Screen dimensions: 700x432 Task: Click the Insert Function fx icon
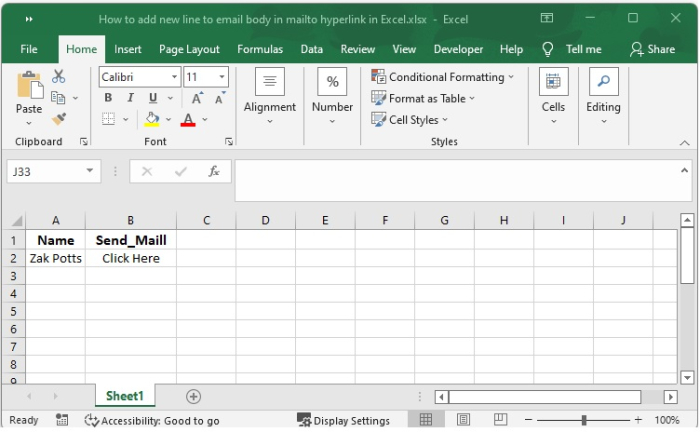(x=213, y=171)
